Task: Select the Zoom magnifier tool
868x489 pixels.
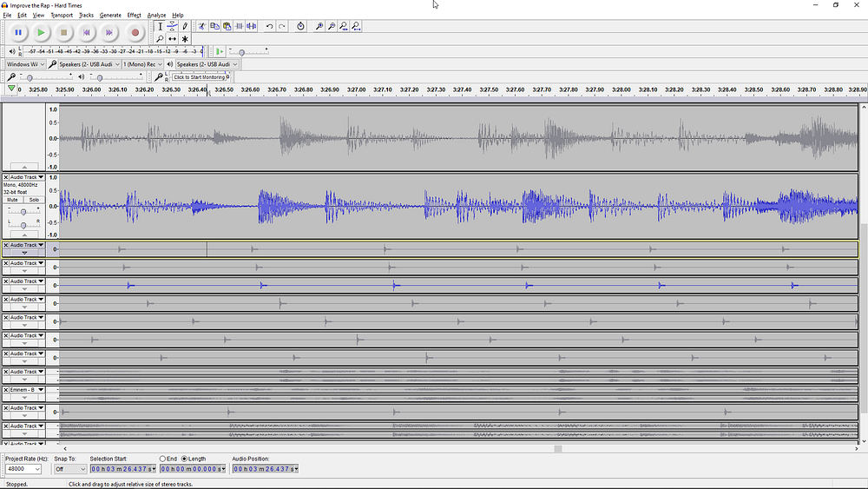Action: click(160, 39)
